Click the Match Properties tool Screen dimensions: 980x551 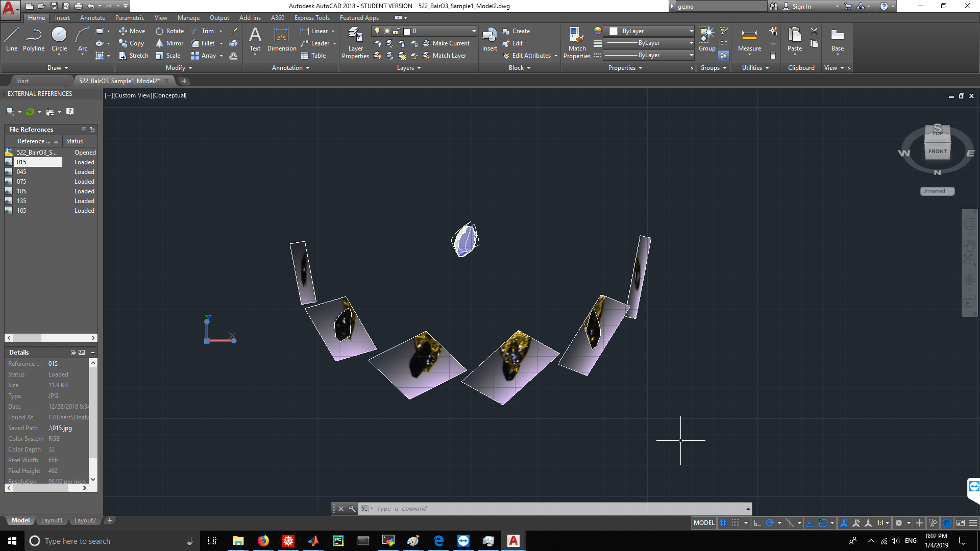click(x=575, y=42)
